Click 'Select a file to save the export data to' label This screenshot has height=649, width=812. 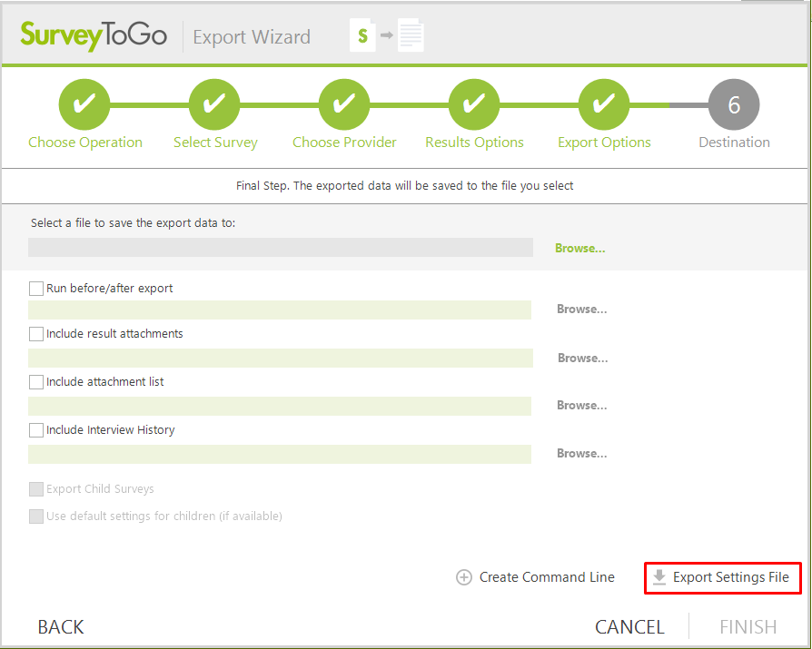(134, 223)
